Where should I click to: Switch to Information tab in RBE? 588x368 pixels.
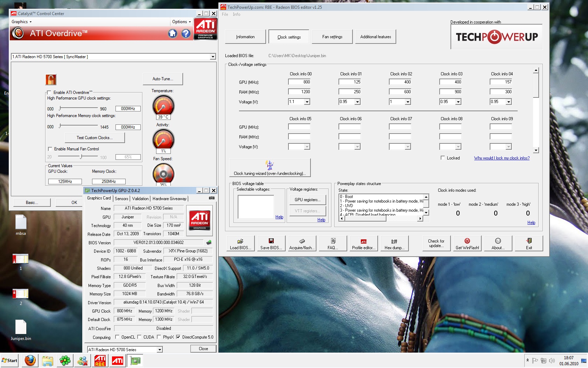pos(245,37)
